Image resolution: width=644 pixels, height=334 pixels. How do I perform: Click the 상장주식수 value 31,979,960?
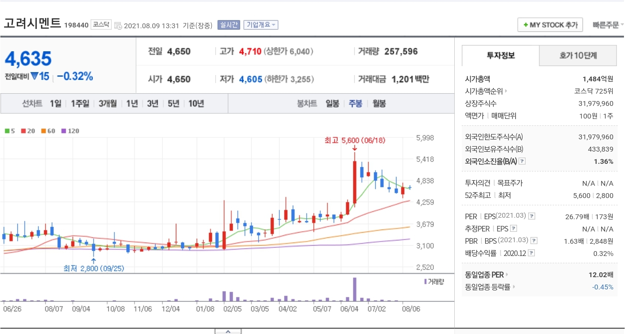pyautogui.click(x=596, y=103)
